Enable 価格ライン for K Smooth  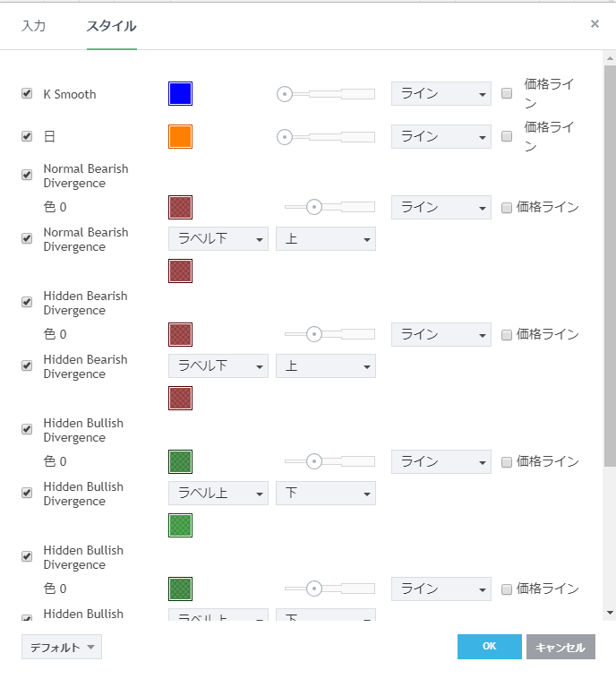pos(507,93)
